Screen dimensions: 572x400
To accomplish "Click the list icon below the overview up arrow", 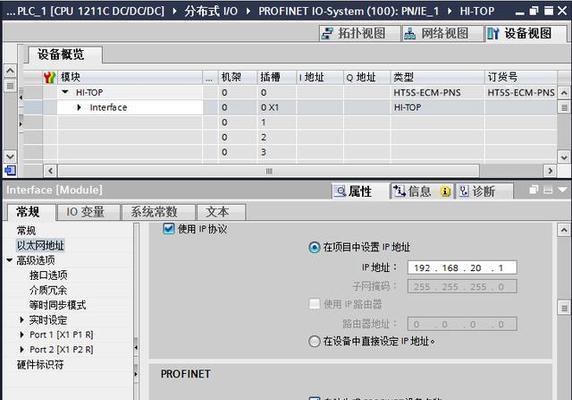I will click(10, 86).
